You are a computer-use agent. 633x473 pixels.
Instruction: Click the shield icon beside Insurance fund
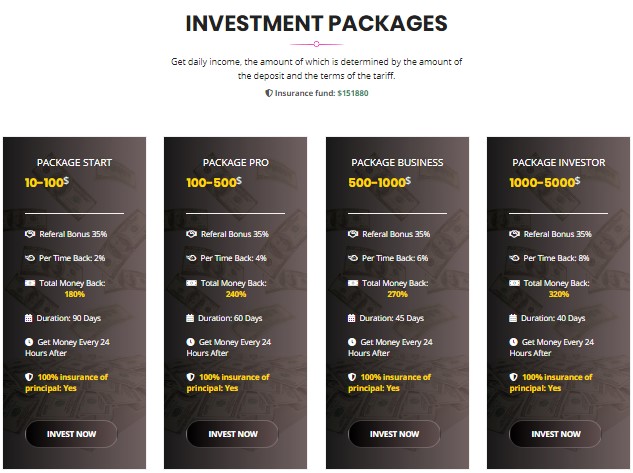[x=268, y=93]
